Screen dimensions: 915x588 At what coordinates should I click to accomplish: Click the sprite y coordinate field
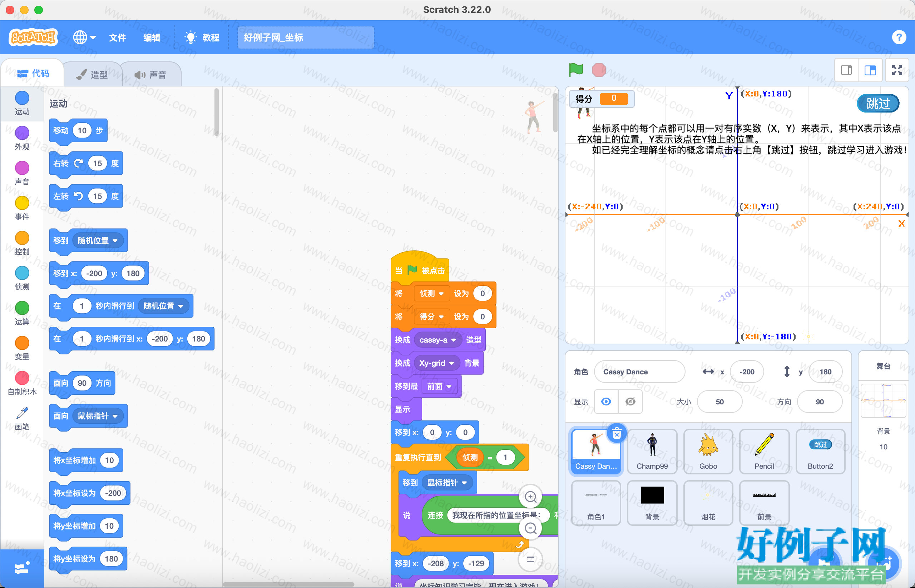[x=825, y=372]
